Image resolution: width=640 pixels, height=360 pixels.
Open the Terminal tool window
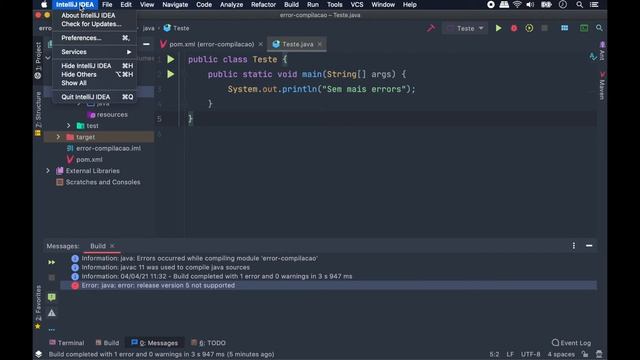click(67, 343)
